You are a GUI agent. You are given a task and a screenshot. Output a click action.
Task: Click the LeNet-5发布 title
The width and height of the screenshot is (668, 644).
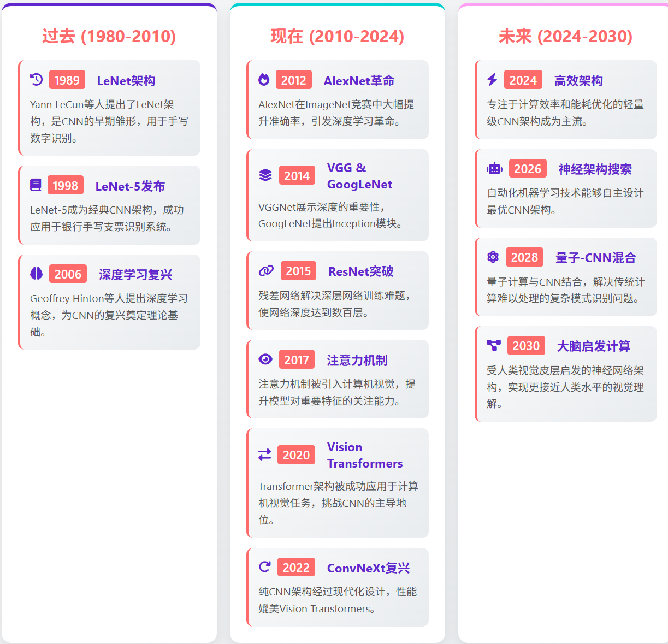click(130, 186)
